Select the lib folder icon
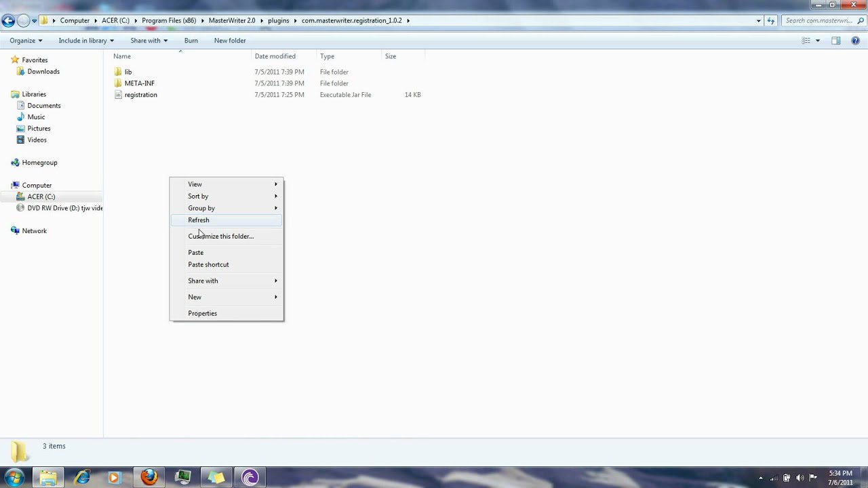Viewport: 868px width, 488px height. (118, 72)
